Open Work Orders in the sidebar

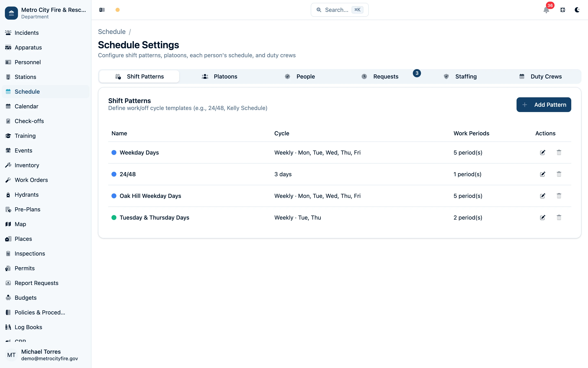46,180
